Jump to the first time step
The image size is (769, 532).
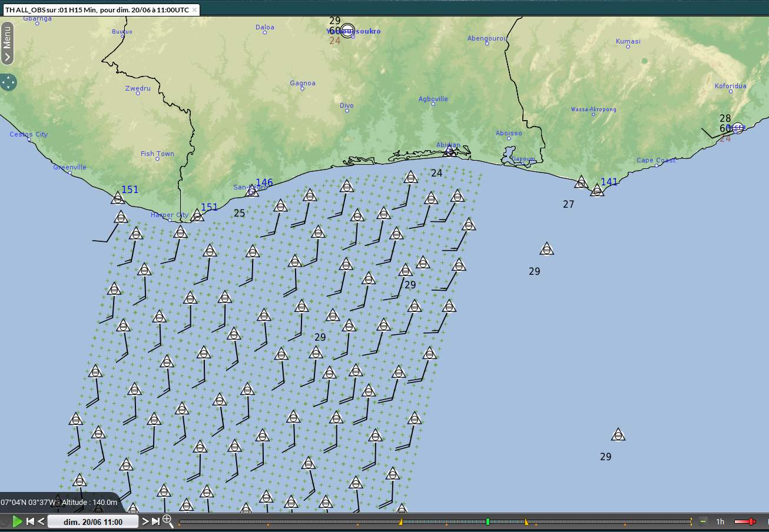click(31, 521)
